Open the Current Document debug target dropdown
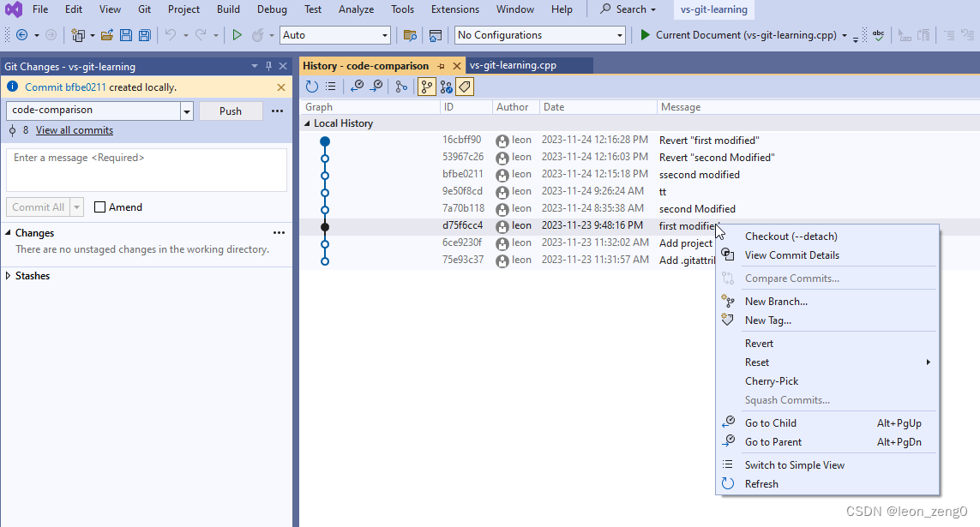This screenshot has height=527, width=980. [x=845, y=36]
